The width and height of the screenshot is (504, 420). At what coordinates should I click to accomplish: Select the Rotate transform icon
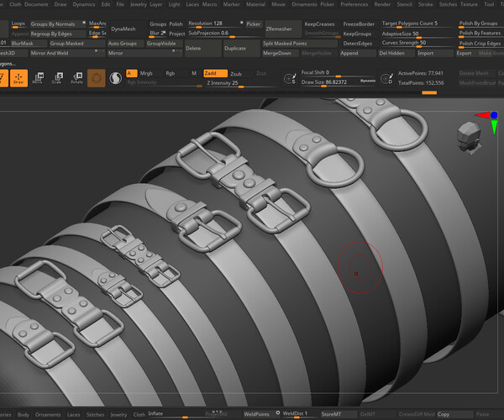[x=77, y=78]
